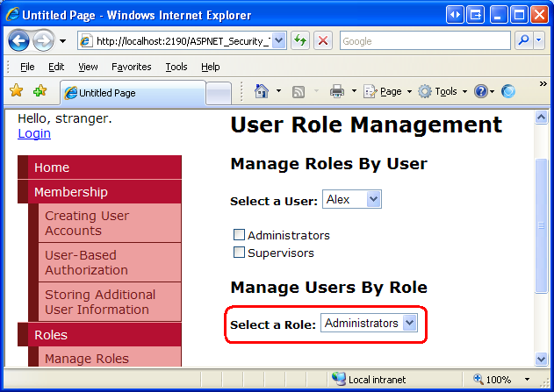Check the Administrators checkbox
Image resolution: width=554 pixels, height=392 pixels.
point(239,235)
